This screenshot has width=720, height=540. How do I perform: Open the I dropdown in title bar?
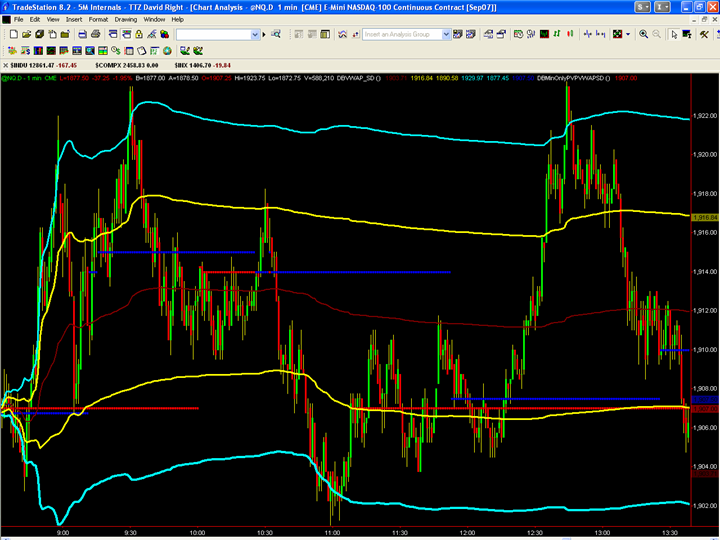point(662,7)
